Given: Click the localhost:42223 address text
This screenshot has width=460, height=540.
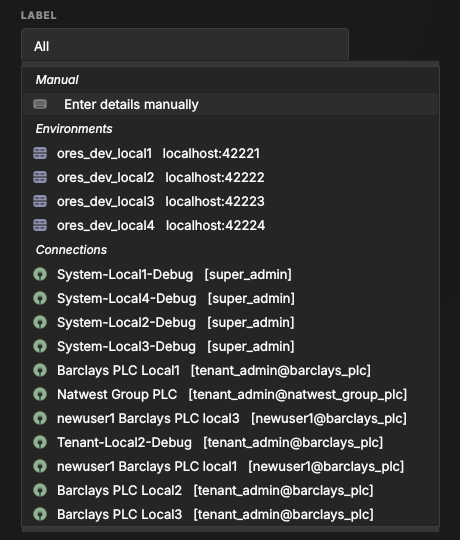Looking at the screenshot, I should [215, 201].
